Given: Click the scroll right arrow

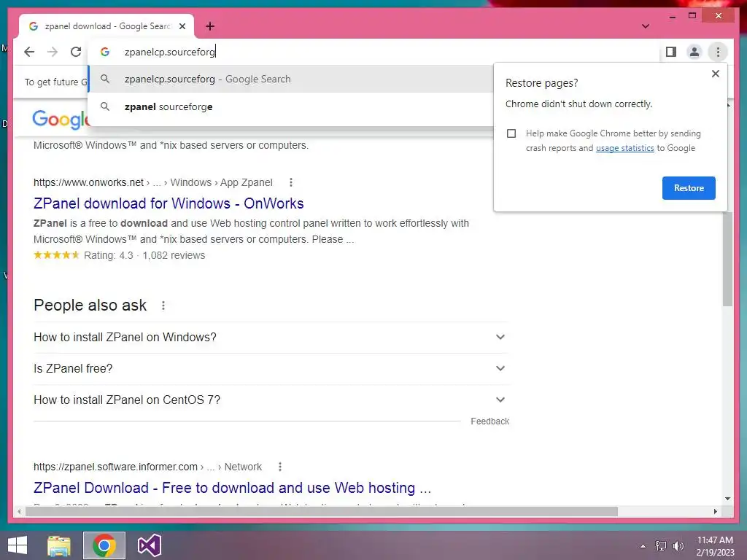Looking at the screenshot, I should [715, 511].
